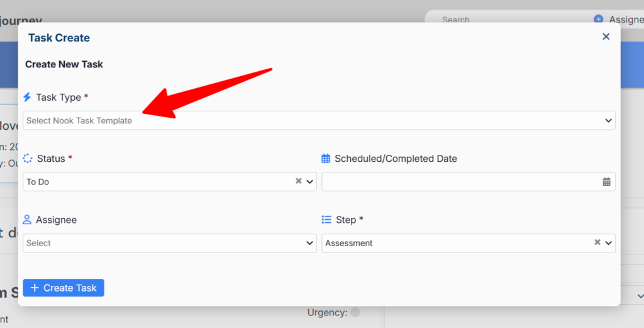Expand the Step dropdown chevron
Screen dimensions: 644x328
click(x=608, y=243)
